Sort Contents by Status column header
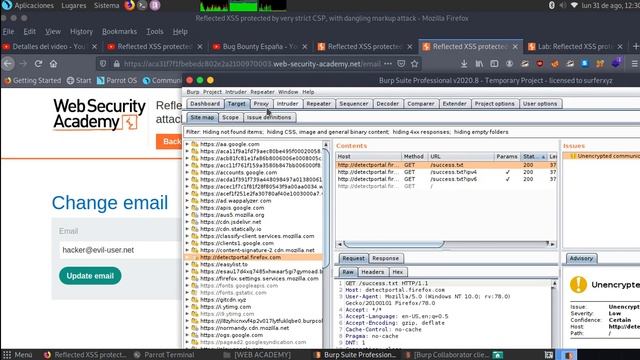Screen dimensions: 640x360 (533, 156)
